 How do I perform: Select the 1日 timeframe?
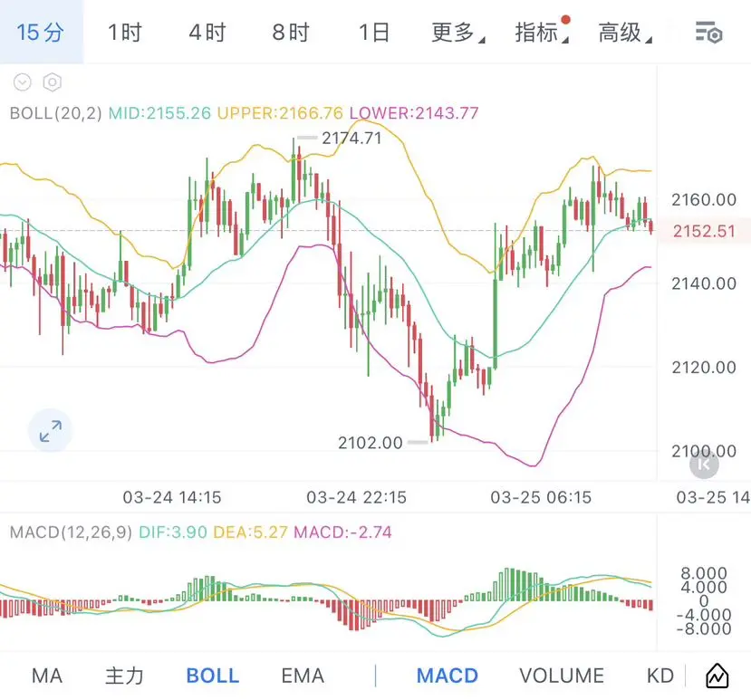373,34
